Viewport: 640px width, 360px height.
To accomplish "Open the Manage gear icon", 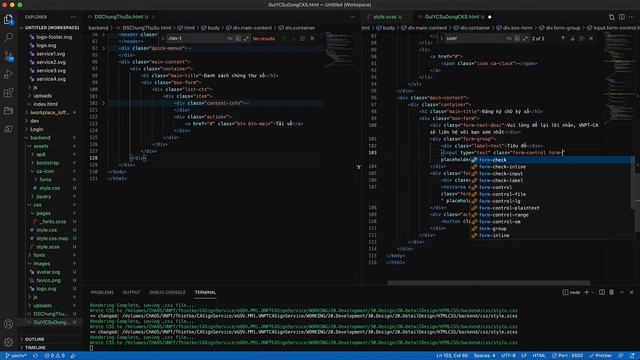I will click(x=9, y=342).
